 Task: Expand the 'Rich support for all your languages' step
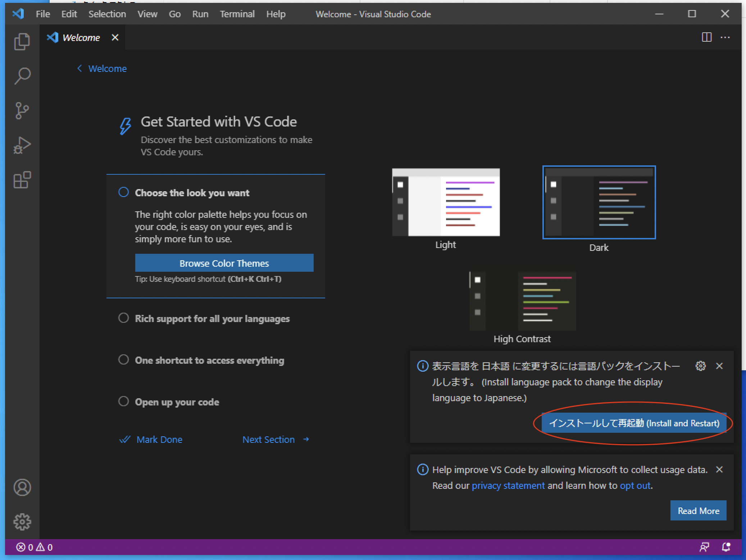(212, 319)
